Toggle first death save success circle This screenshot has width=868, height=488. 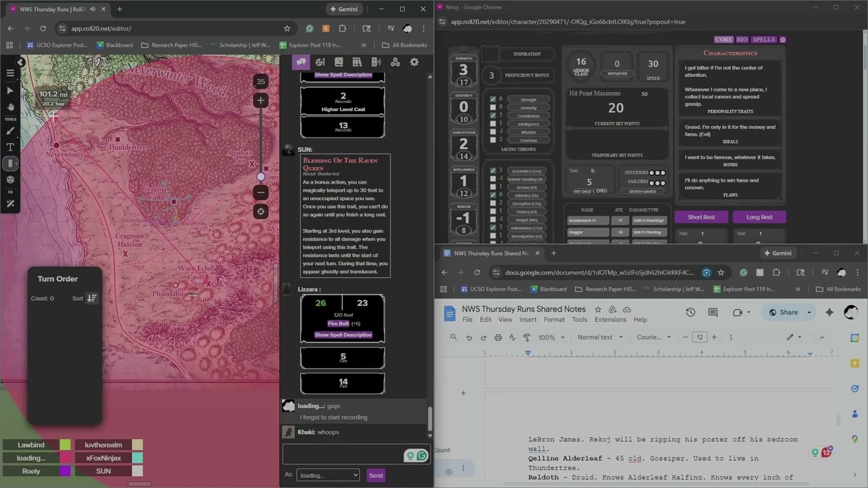coord(652,173)
